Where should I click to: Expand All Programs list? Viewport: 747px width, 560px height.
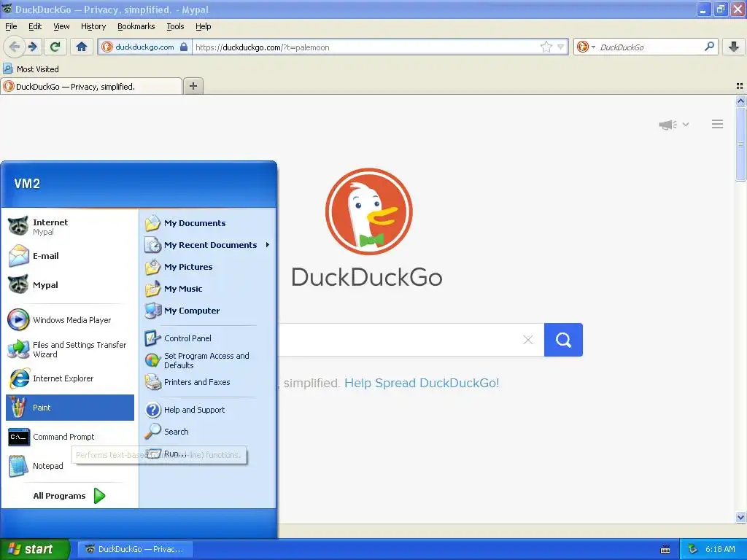tap(69, 496)
